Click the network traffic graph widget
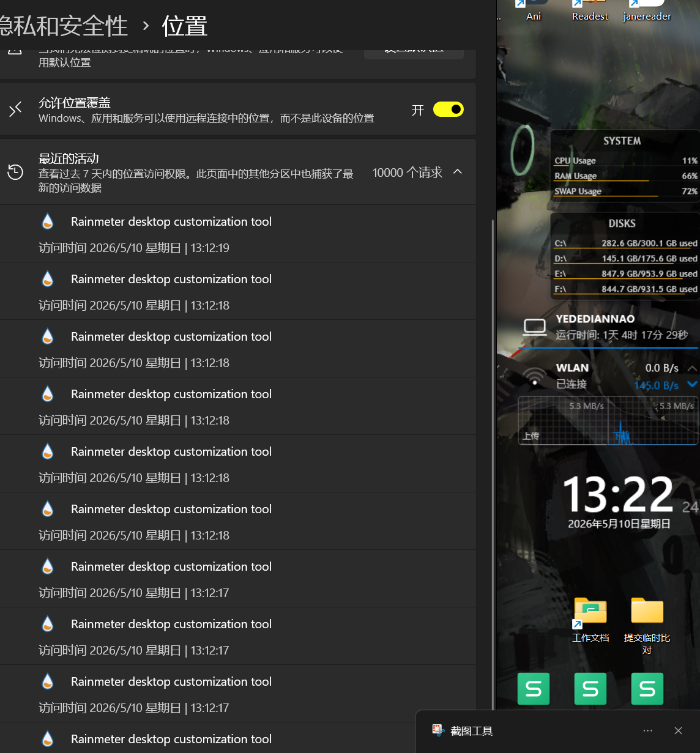The height and width of the screenshot is (753, 700). coord(608,420)
